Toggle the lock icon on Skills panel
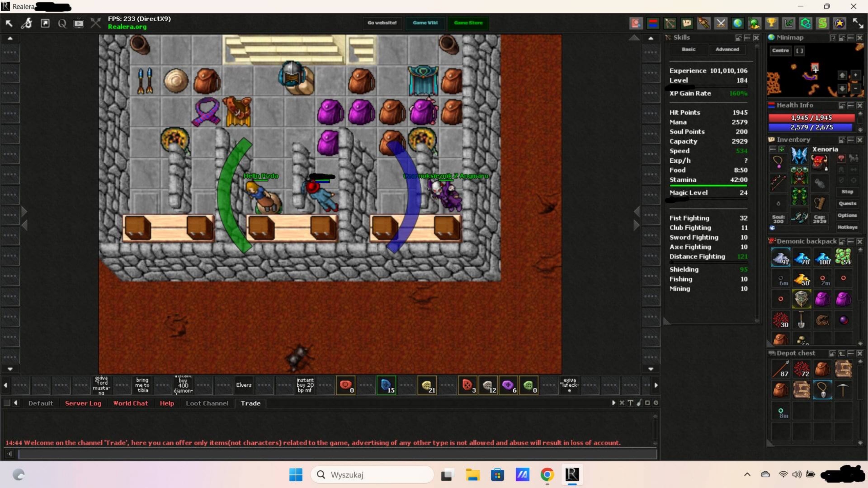The height and width of the screenshot is (488, 868). (x=738, y=38)
